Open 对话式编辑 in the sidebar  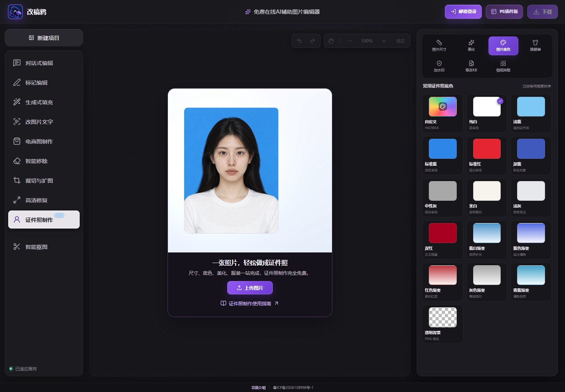tap(44, 63)
